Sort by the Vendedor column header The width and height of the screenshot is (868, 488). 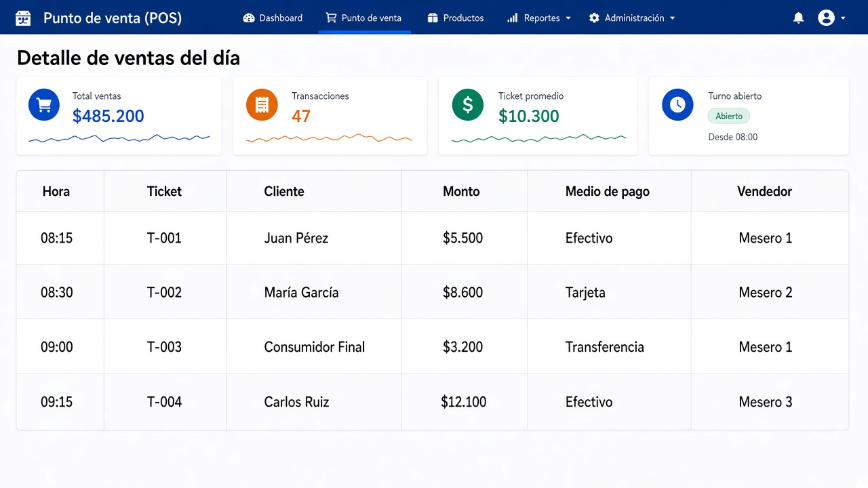click(765, 191)
